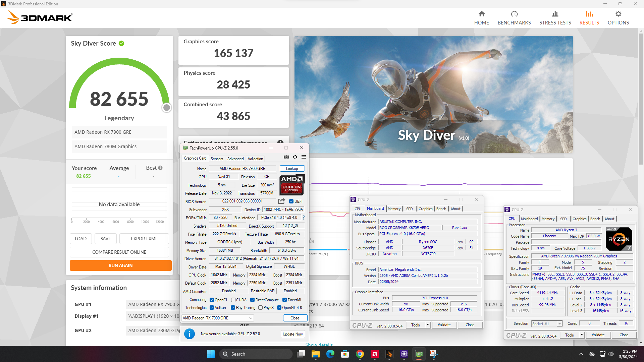Viewport: 644px width, 362px height.
Task: Take a GPU-Z screenshot with camera icon
Action: click(x=286, y=157)
